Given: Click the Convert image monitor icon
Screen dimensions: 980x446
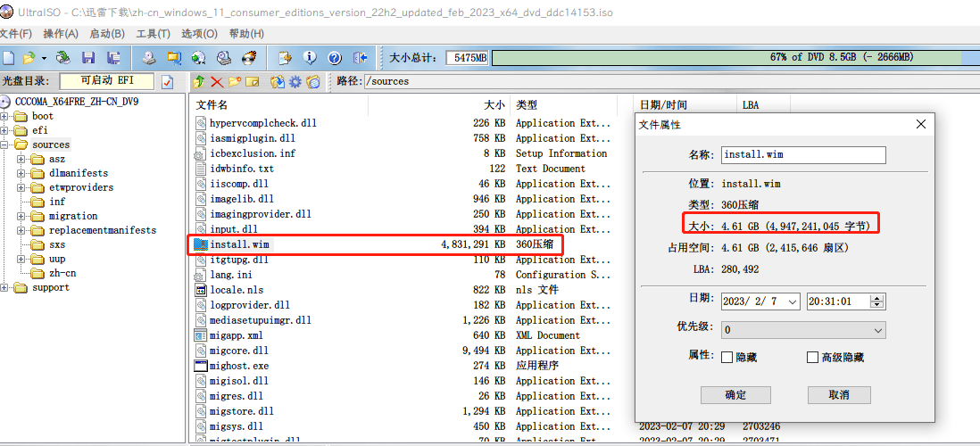Looking at the screenshot, I should pos(174,58).
